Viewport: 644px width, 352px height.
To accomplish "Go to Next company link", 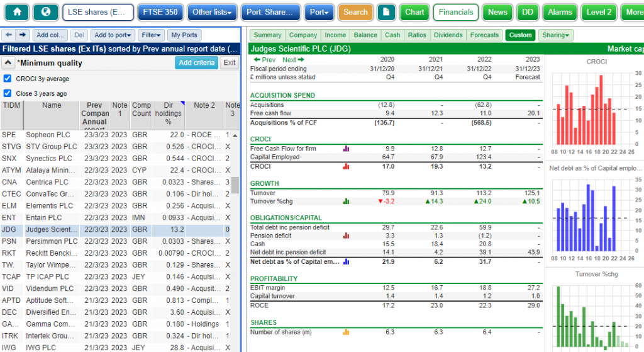I will [293, 60].
